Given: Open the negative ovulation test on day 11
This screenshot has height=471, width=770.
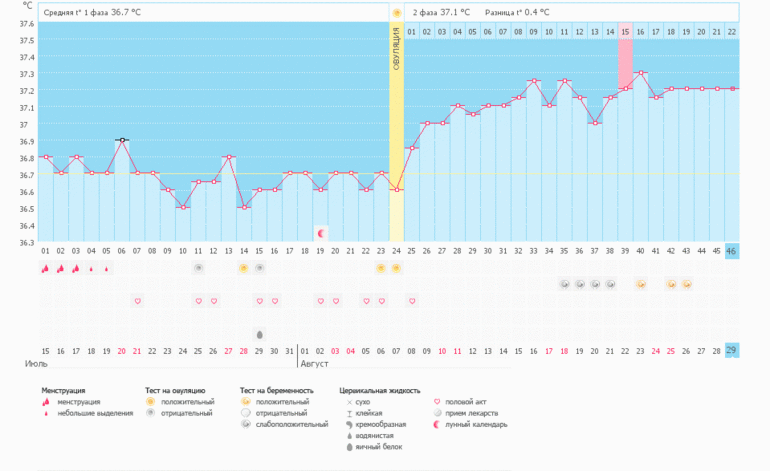Looking at the screenshot, I should coord(198,268).
